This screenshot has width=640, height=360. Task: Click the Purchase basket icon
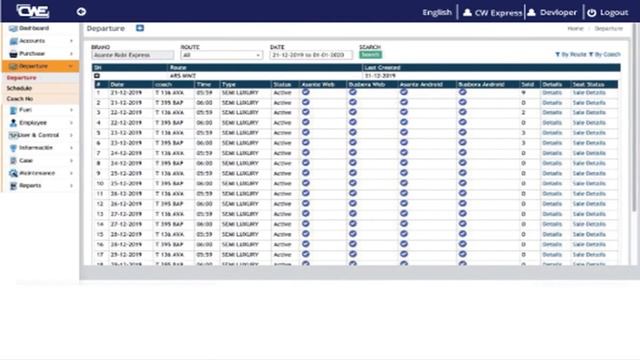[x=13, y=54]
